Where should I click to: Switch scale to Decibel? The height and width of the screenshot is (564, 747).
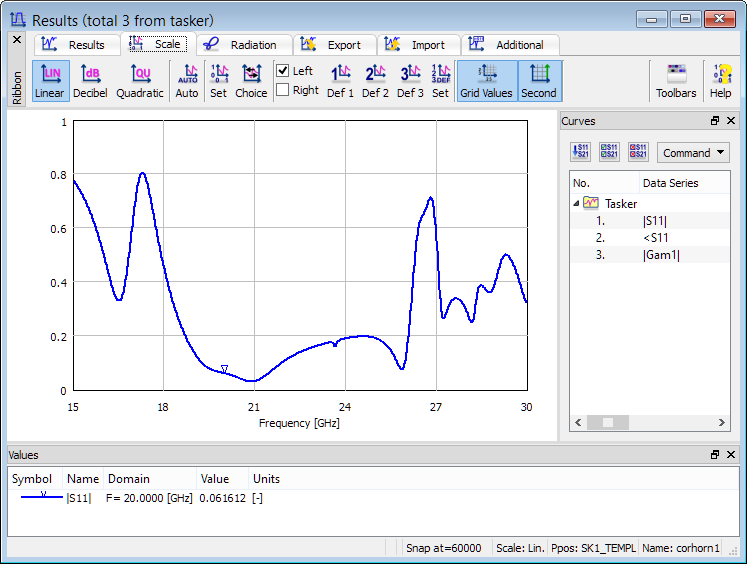[x=90, y=80]
